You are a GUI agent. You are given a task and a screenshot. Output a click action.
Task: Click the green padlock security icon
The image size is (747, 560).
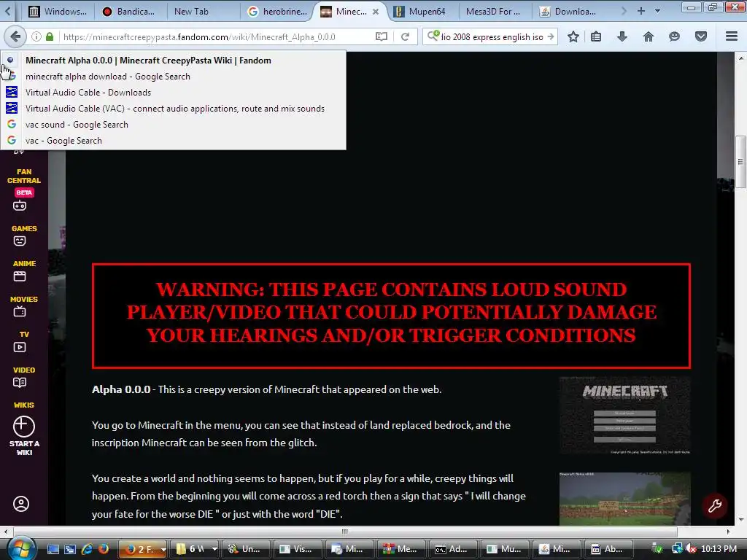point(50,36)
